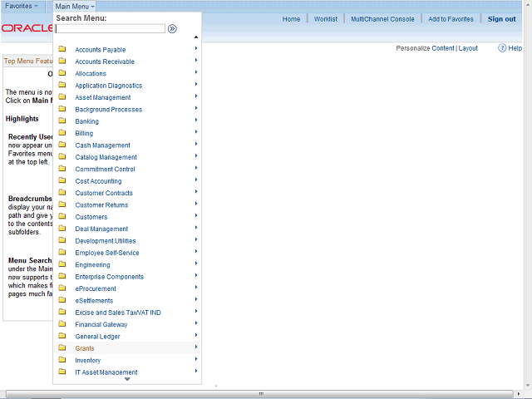Open the Favorites dropdown

22,6
